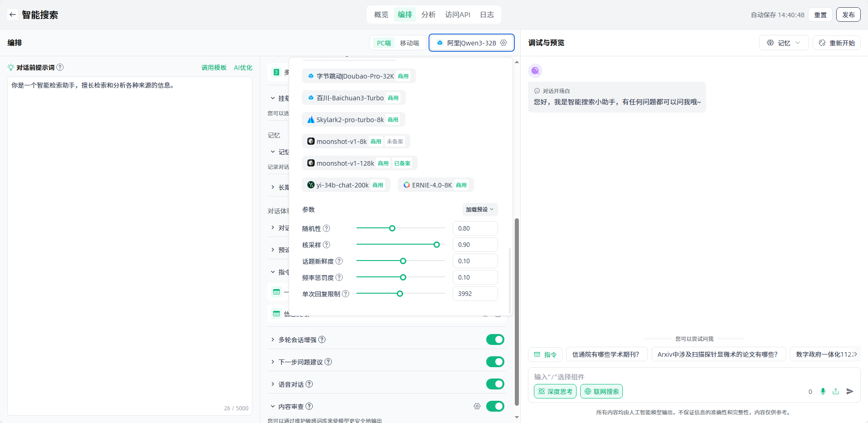Turn off 下一步问题建议 switch
Screen dimensions: 868x423
click(495, 362)
